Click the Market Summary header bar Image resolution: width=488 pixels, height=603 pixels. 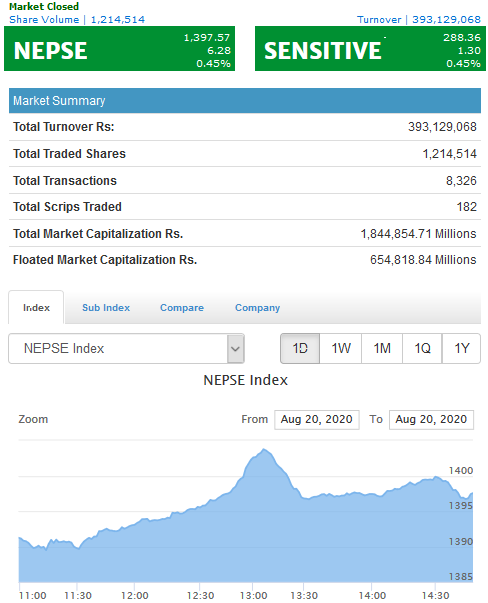click(245, 101)
